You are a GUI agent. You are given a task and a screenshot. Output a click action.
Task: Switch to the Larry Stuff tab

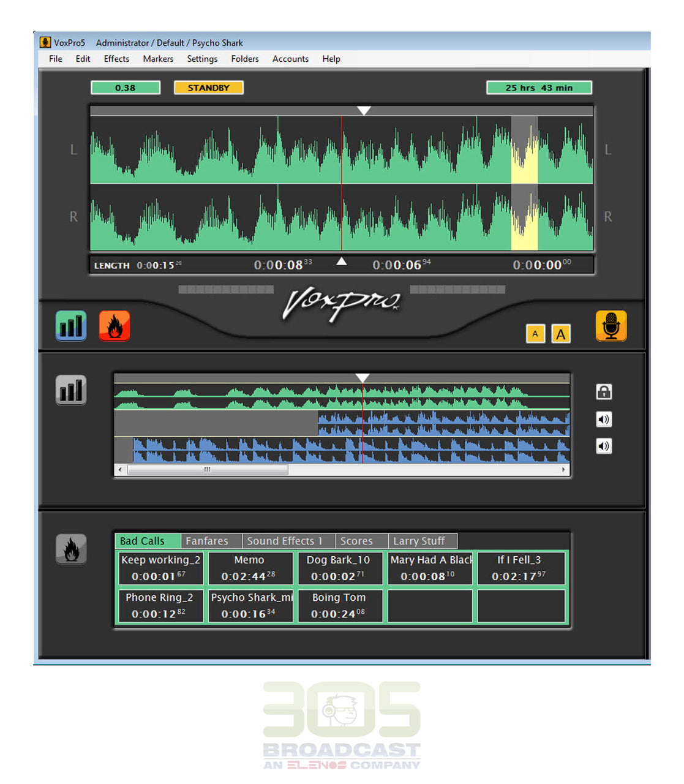(423, 541)
